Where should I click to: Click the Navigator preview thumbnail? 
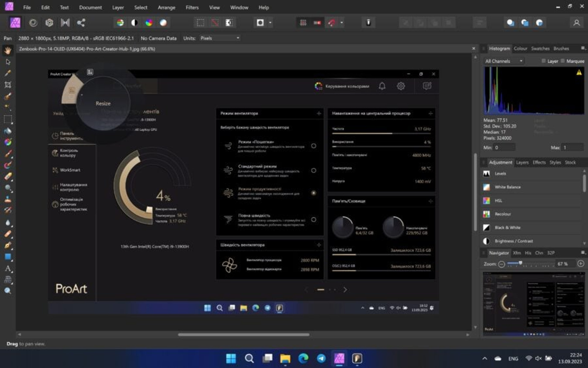[x=534, y=304]
